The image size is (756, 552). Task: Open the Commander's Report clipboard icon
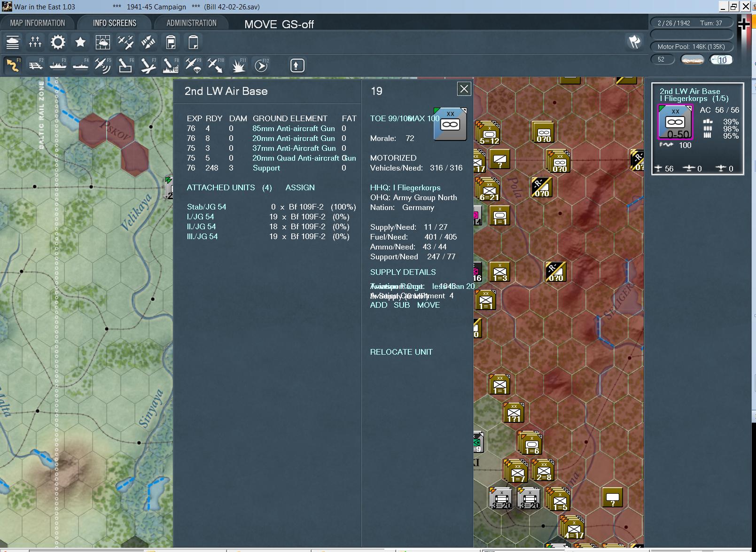click(x=171, y=42)
